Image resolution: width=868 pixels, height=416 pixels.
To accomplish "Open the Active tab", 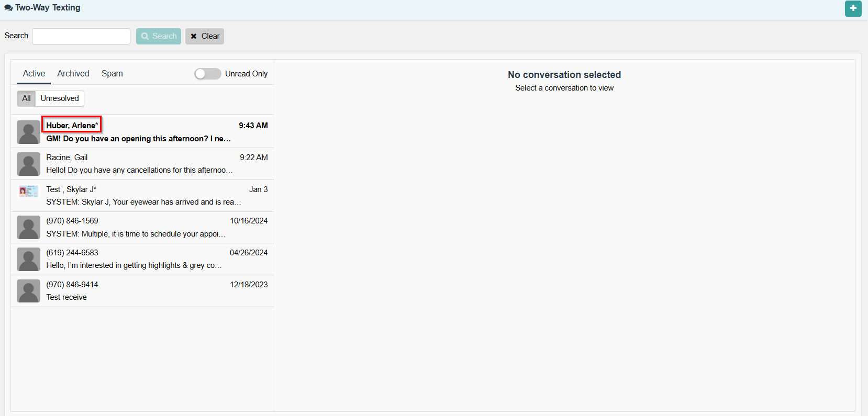I will point(34,74).
